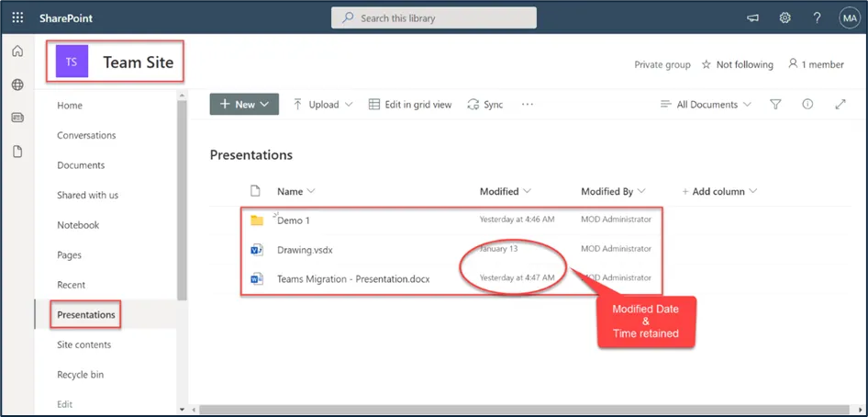Select Presentations in the left navigation
This screenshot has width=868, height=417.
pos(86,315)
